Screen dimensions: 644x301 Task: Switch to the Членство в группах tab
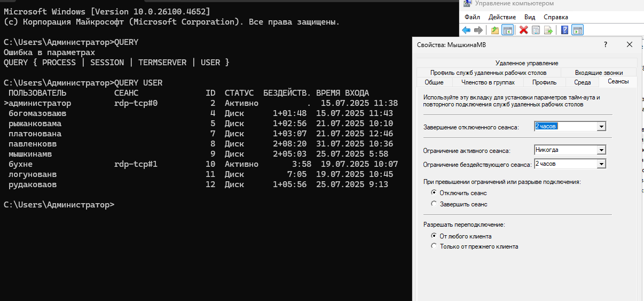click(x=488, y=82)
